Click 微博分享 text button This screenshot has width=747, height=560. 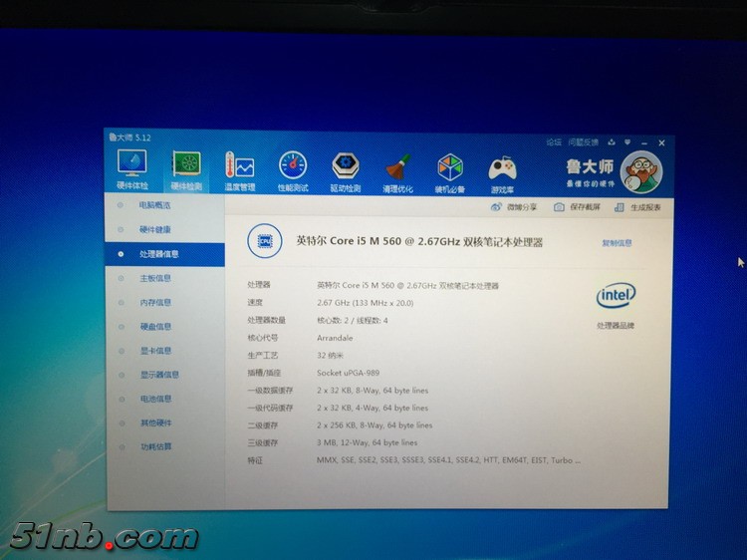click(522, 207)
